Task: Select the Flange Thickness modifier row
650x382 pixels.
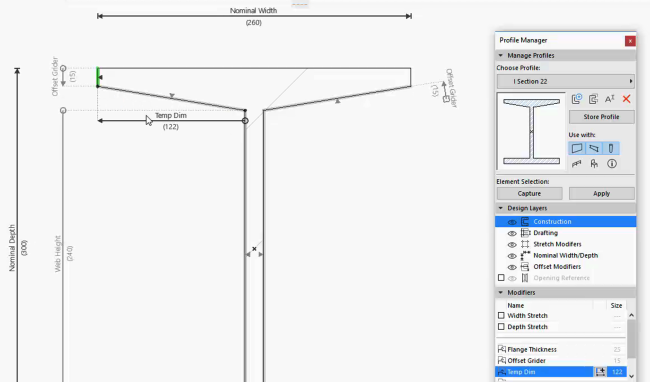Action: point(561,349)
